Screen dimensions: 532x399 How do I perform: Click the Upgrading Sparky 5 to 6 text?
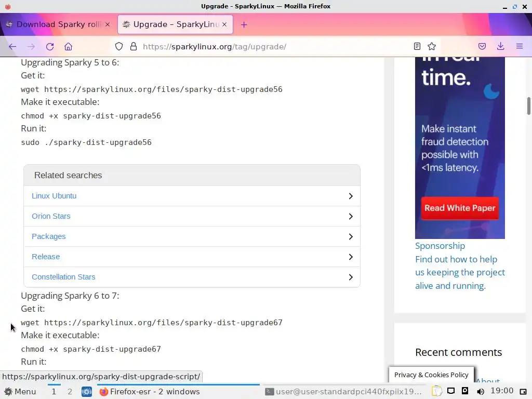point(70,62)
